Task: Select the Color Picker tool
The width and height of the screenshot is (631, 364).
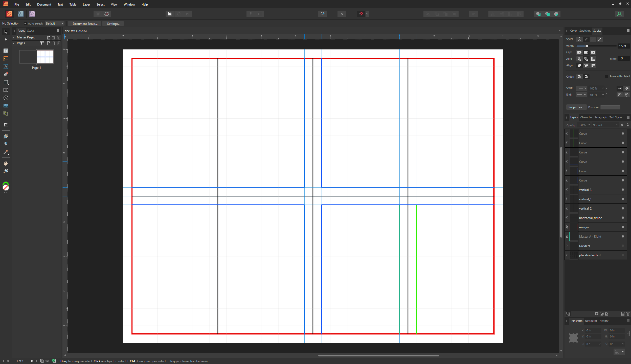Action: pos(6,152)
